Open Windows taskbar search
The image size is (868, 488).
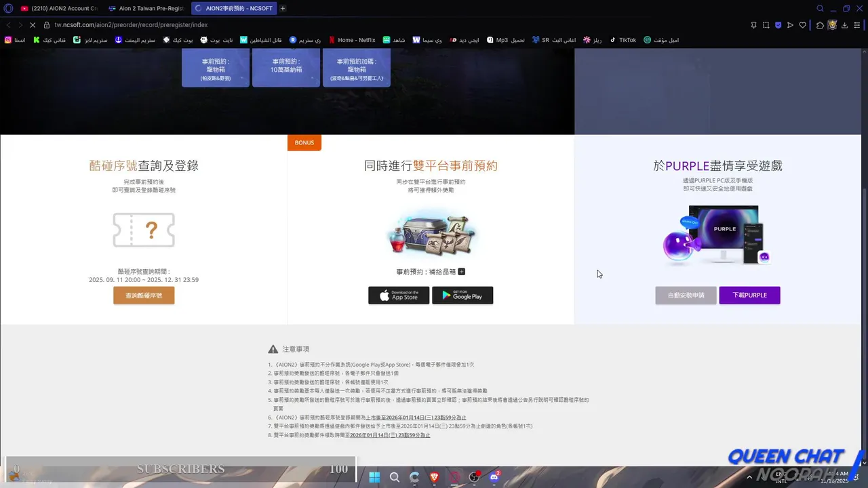click(394, 477)
